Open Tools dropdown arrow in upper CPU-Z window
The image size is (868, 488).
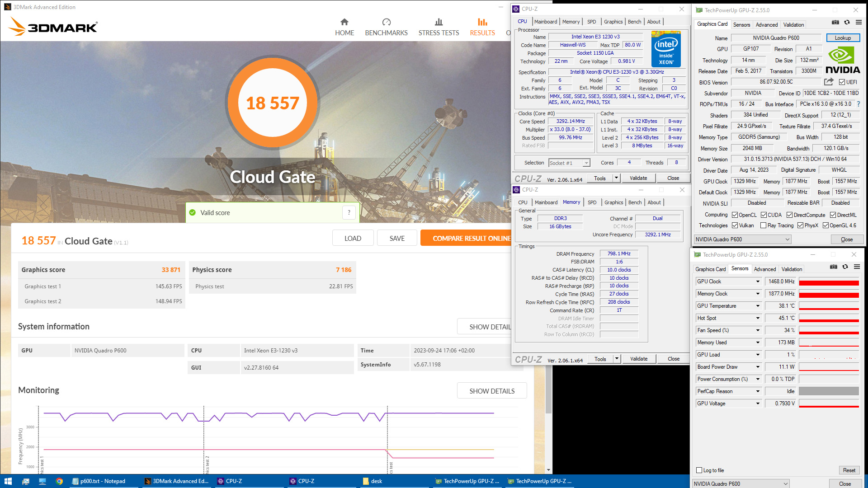point(616,178)
